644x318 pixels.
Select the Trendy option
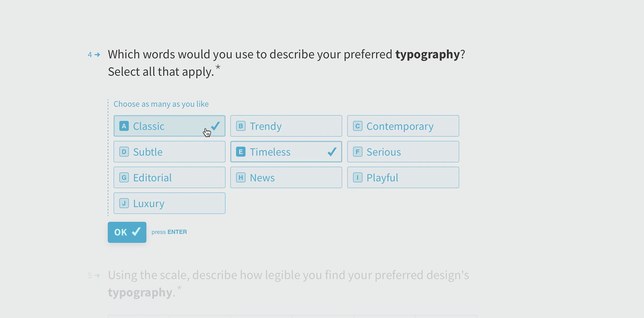pyautogui.click(x=286, y=126)
